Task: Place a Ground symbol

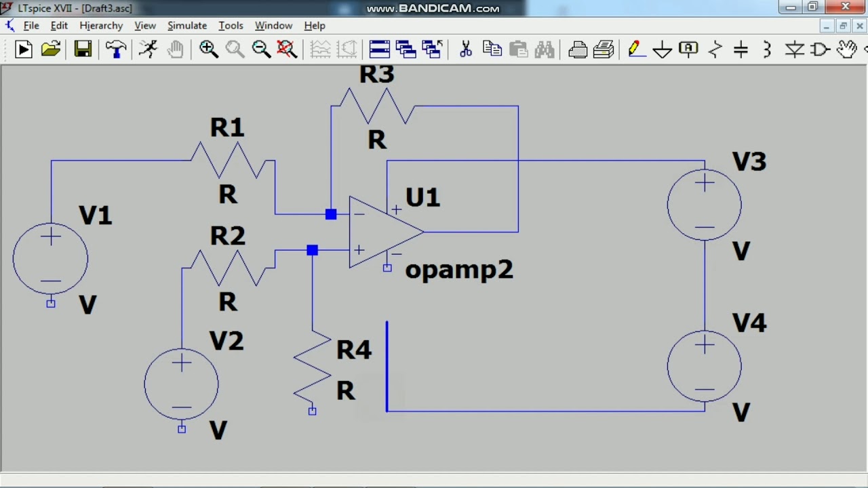Action: coord(663,49)
